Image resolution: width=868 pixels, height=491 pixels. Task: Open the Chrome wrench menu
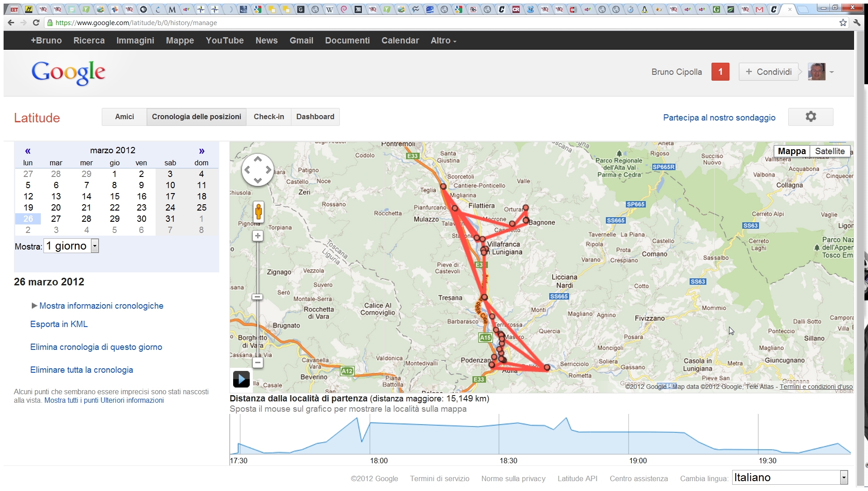coord(857,22)
